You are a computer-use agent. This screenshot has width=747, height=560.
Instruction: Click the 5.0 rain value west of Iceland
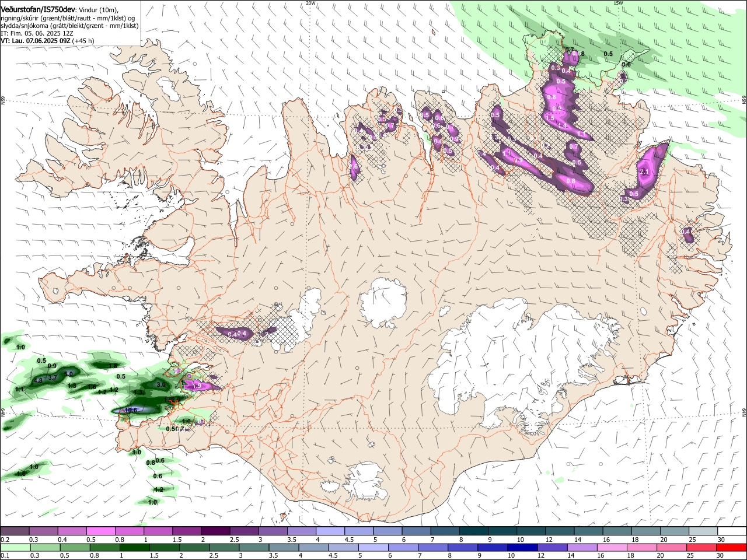68,374
